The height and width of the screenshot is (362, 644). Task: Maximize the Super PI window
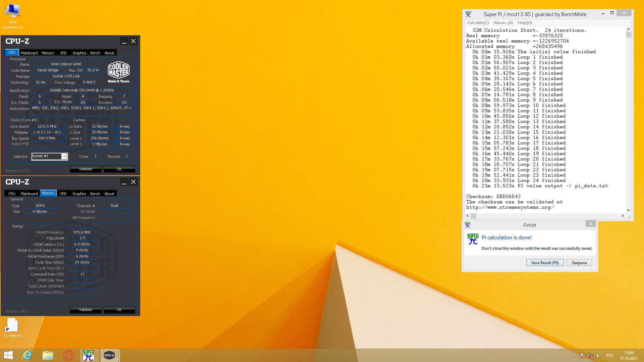coord(612,13)
